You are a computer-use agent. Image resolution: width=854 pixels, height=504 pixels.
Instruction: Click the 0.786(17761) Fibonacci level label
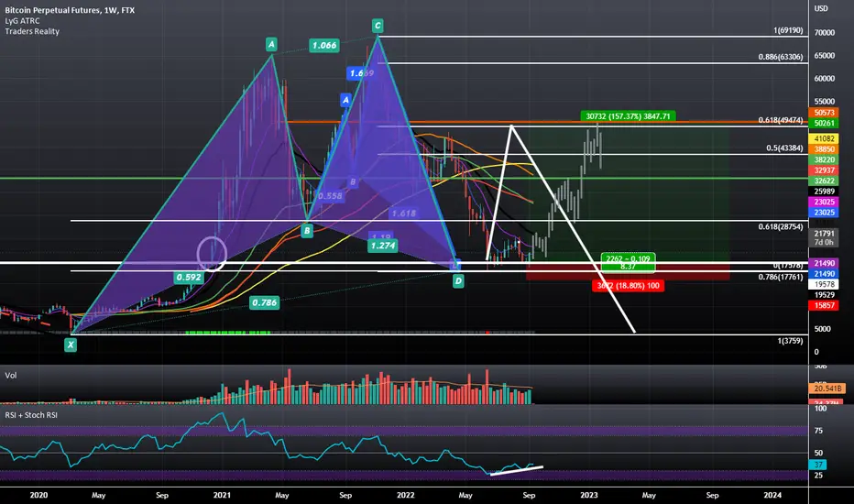(x=781, y=277)
